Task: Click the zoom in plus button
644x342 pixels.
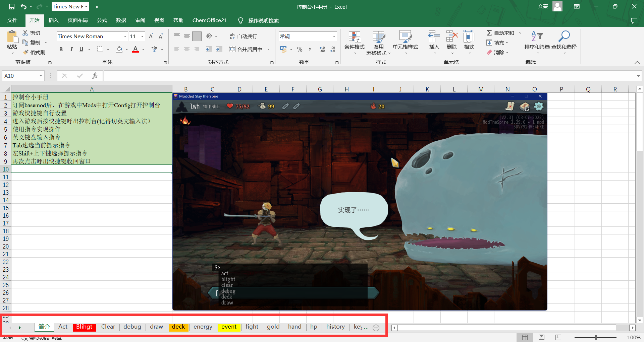Action: [x=620, y=337]
